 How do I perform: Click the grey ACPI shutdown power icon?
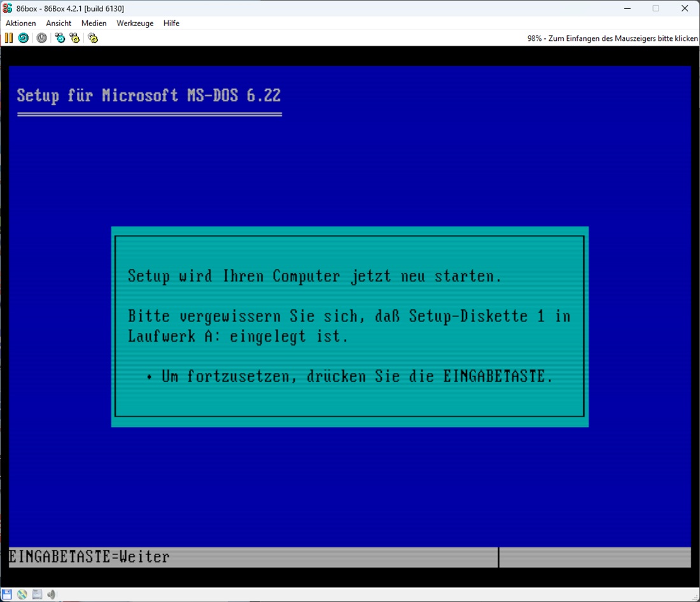[41, 38]
